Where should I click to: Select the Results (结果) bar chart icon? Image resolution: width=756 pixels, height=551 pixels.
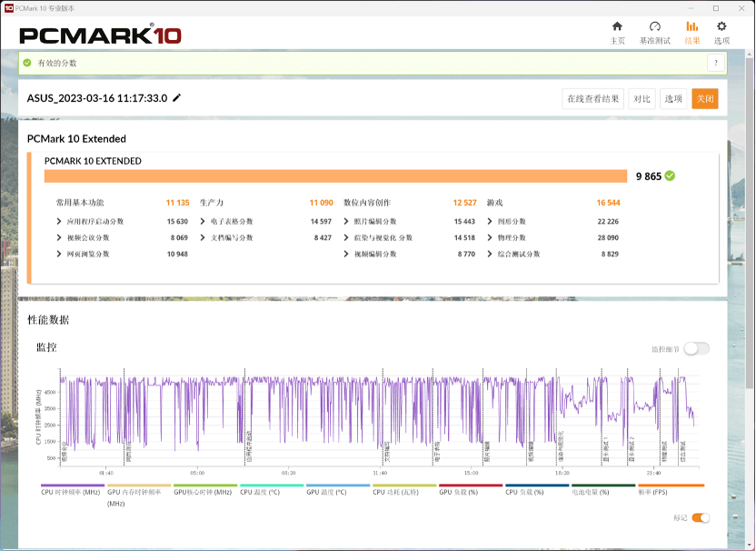[x=691, y=27]
